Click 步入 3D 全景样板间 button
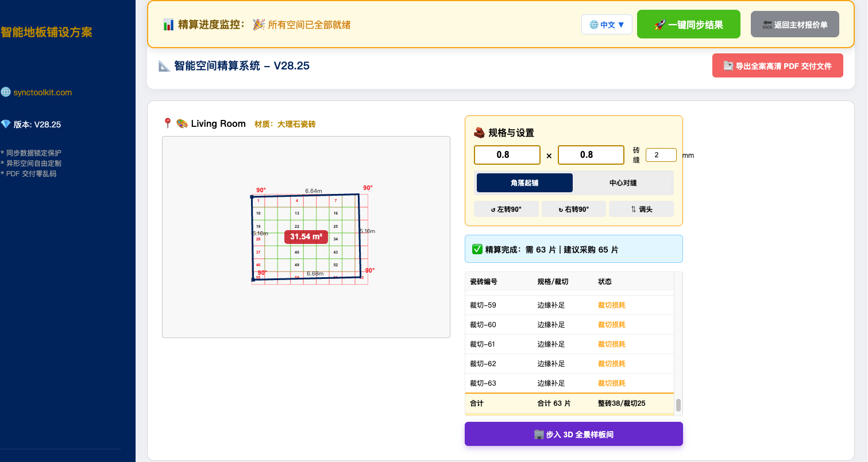The image size is (868, 462). (574, 434)
